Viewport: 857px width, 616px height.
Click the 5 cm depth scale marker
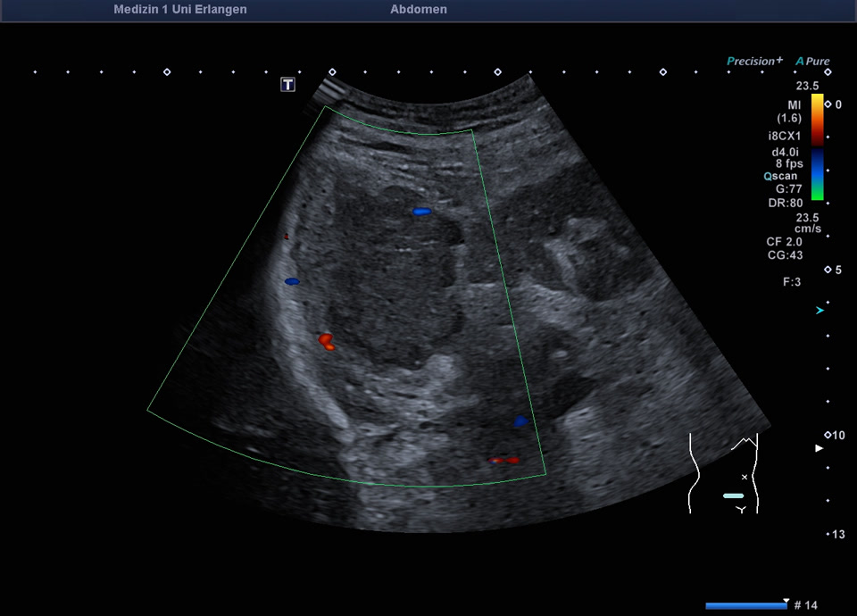(x=834, y=270)
